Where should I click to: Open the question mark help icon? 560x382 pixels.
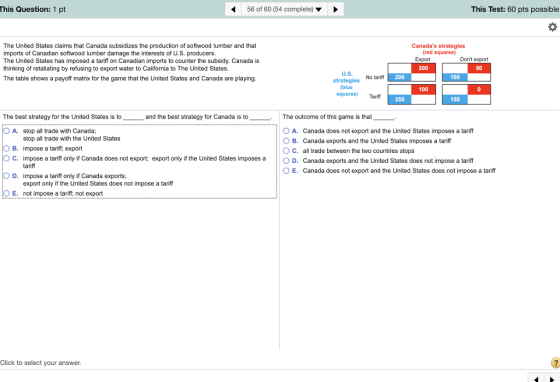point(555,363)
